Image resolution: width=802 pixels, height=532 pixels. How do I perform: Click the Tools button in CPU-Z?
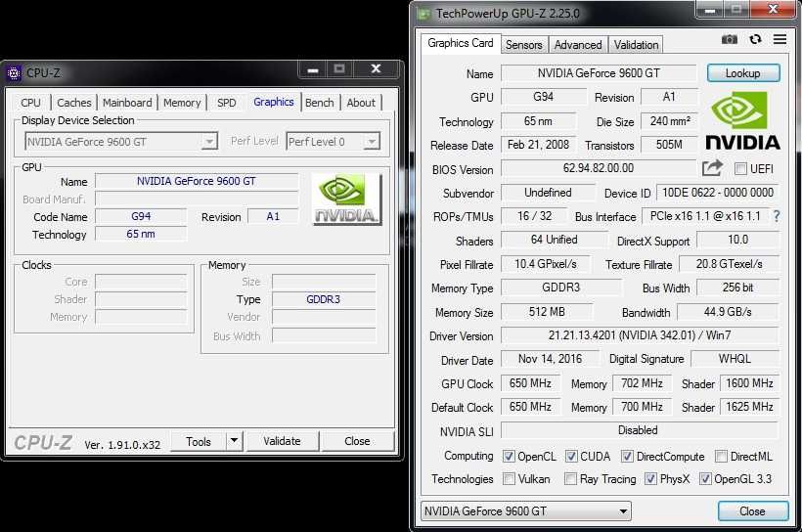click(199, 441)
